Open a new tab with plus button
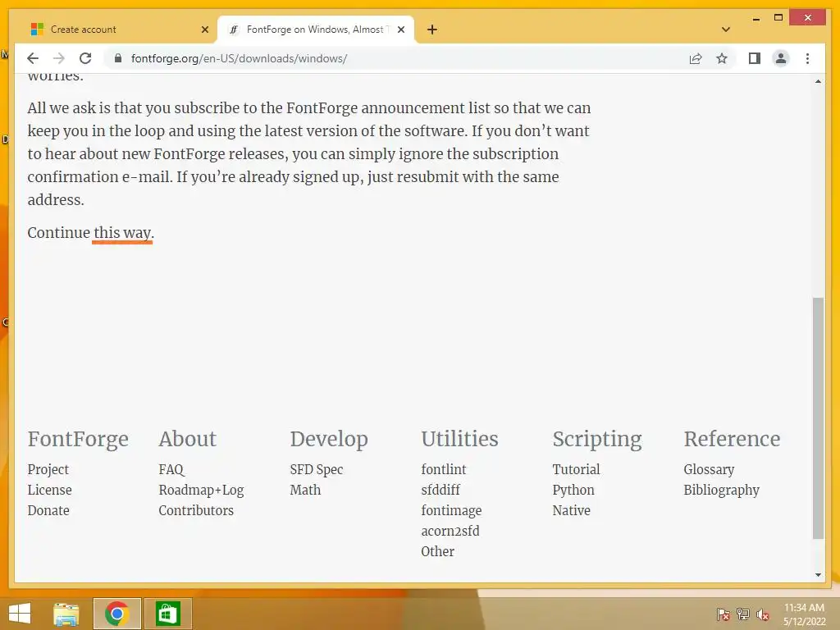 click(432, 30)
